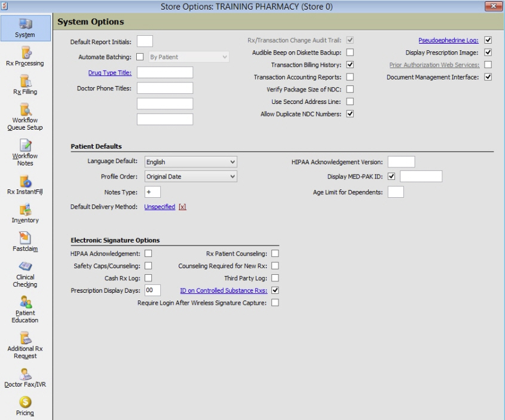Image resolution: width=505 pixels, height=420 pixels.
Task: Click Prior Authorization Web Services link
Action: coord(434,65)
